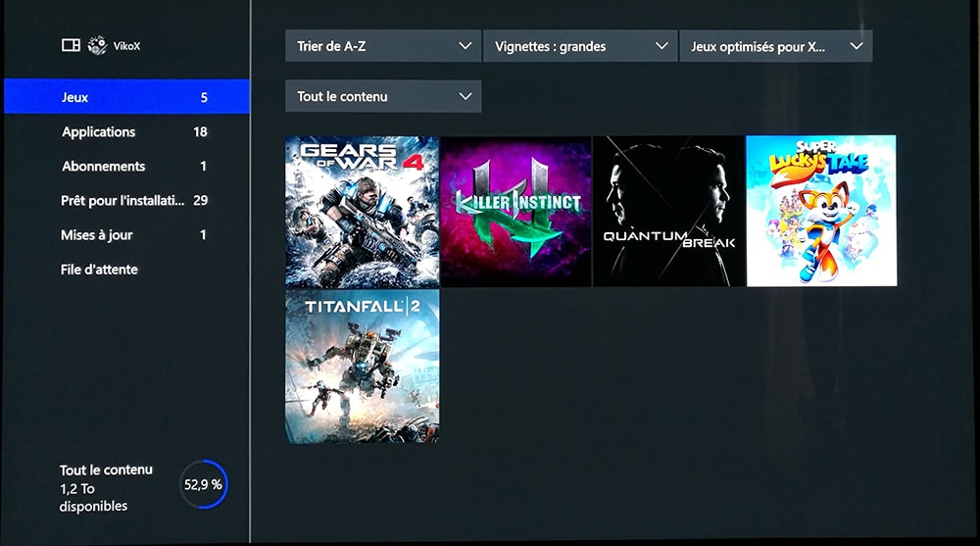The width and height of the screenshot is (980, 546).
Task: Click the 52,9 % storage usage ring
Action: (x=203, y=484)
